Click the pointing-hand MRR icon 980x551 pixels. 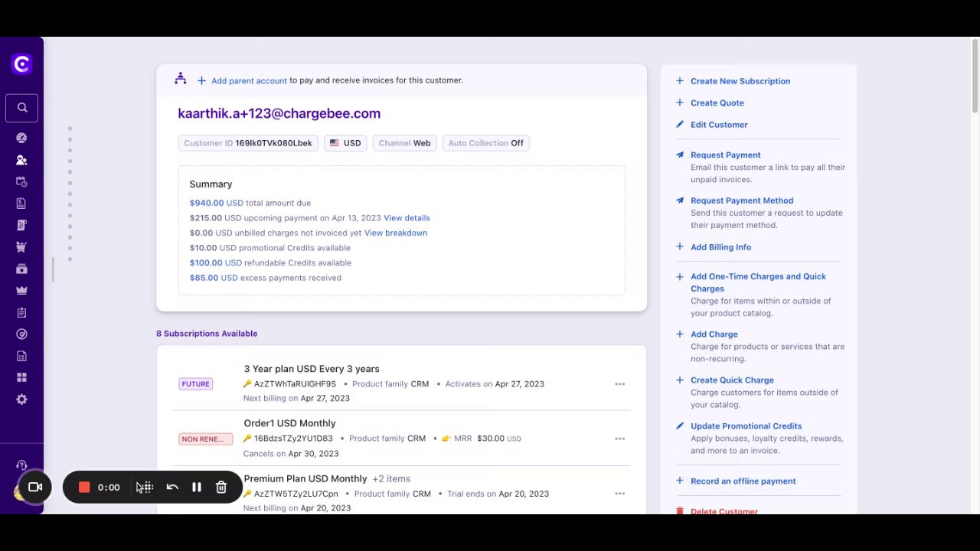[446, 439]
